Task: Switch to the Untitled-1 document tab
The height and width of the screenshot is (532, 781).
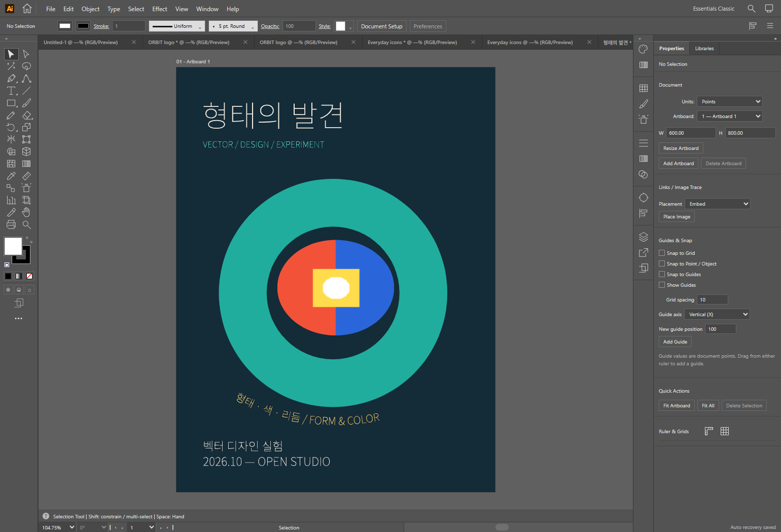Action: tap(81, 43)
